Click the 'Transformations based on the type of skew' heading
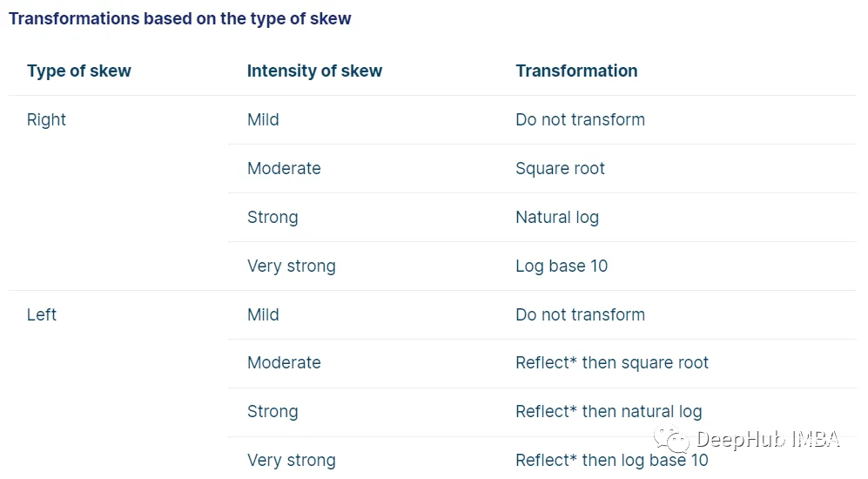The image size is (868, 479). point(179,18)
